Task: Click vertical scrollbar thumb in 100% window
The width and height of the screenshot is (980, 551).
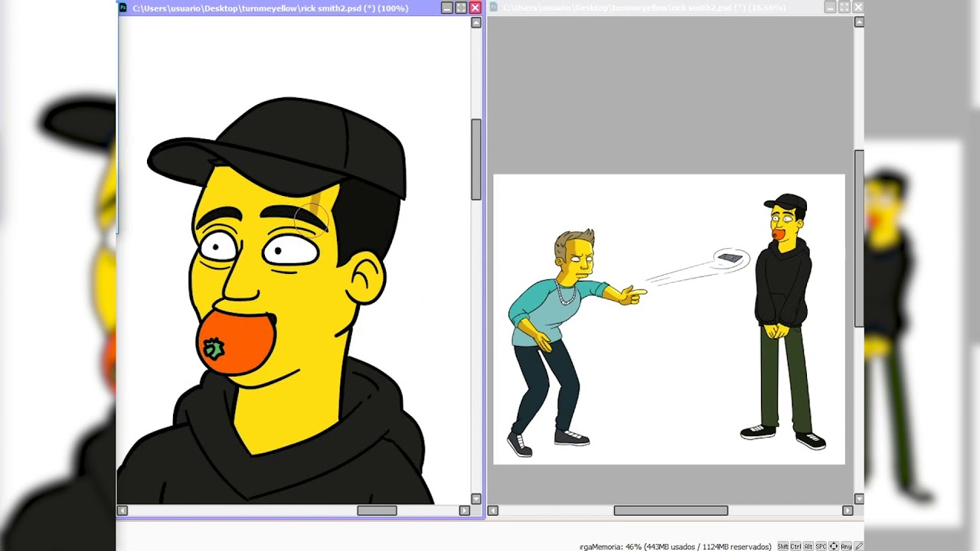Action: tap(476, 160)
